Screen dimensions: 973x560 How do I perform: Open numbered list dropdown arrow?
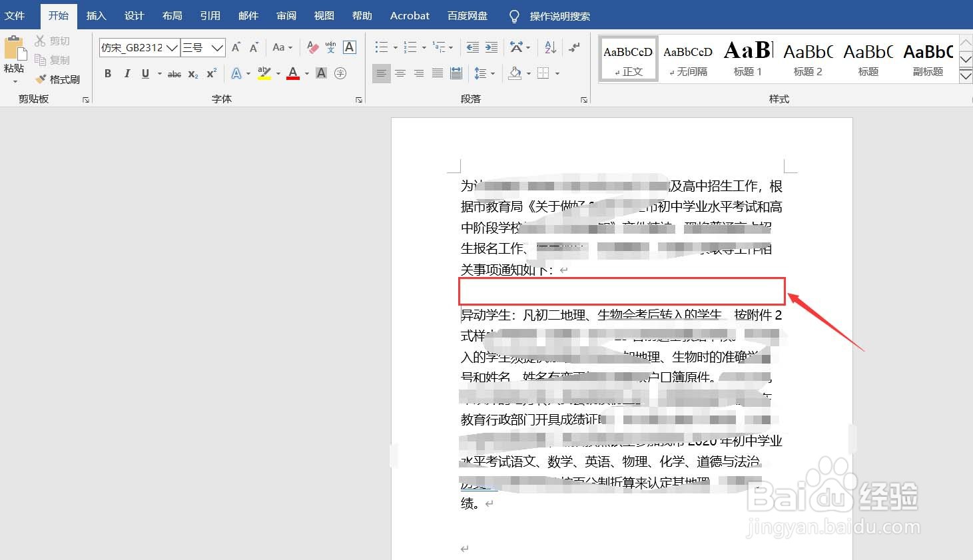[424, 48]
